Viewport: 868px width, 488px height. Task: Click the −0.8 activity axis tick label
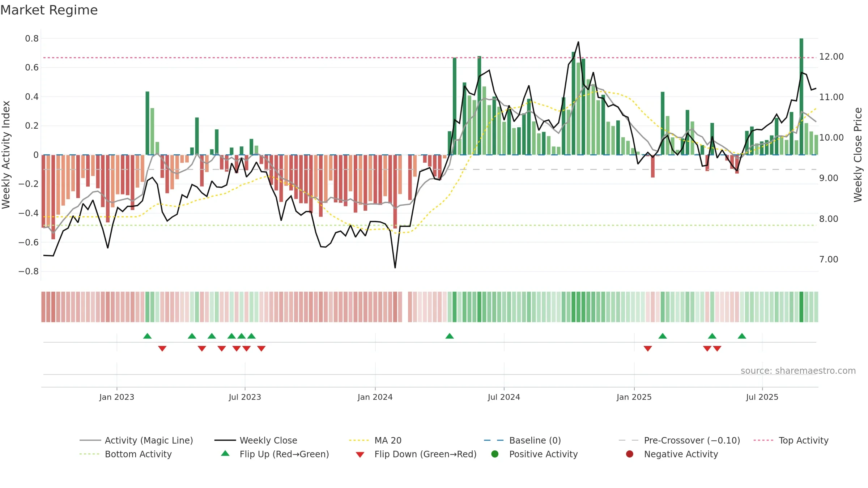[x=29, y=271]
